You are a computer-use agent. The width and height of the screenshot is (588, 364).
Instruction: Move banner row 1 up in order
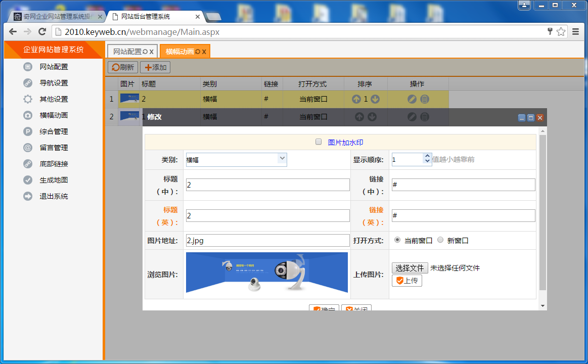point(356,99)
